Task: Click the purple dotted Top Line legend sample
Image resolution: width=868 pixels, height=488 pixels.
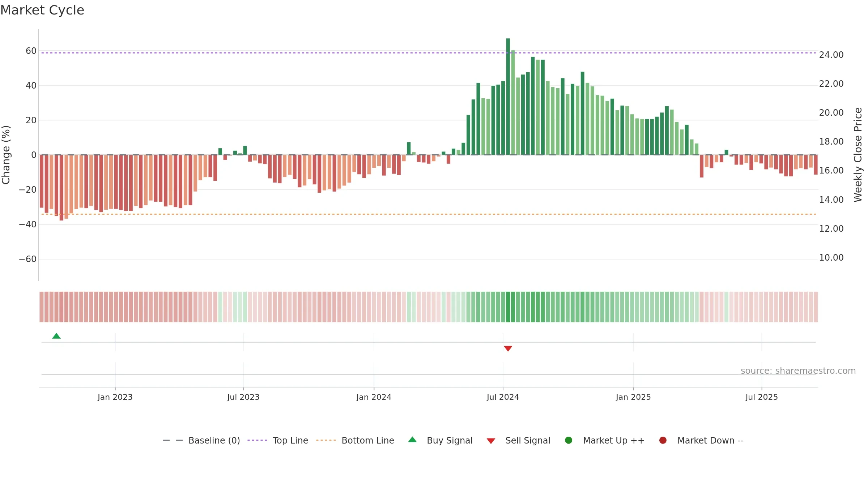Action: click(257, 440)
